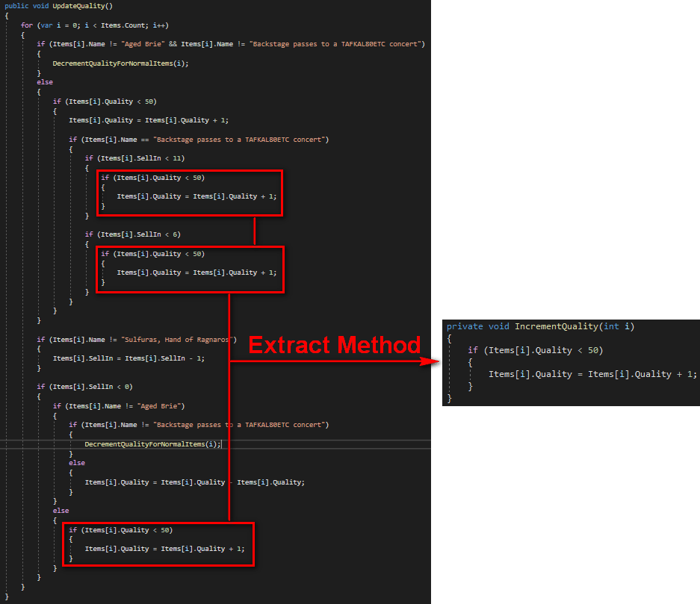Click the Quality - Items[i].Quality statement
Viewport: 700px width, 604px height.
[195, 482]
